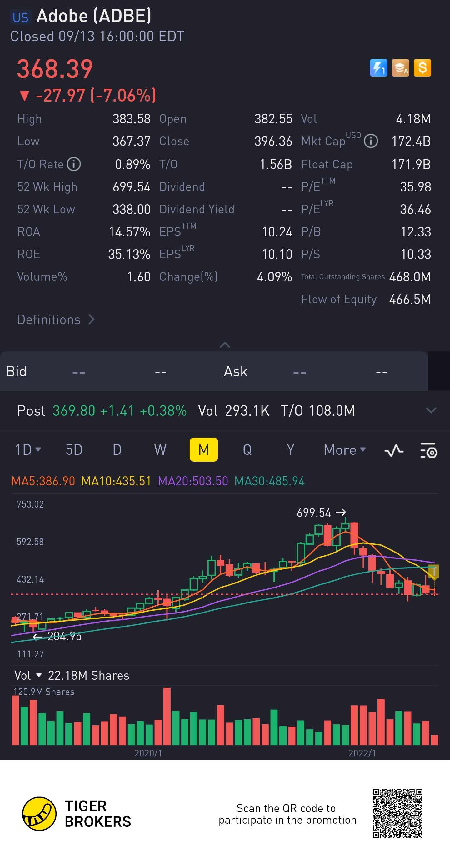Tap the MA10:435.51 indicator label
450x868 pixels.
pos(116,481)
